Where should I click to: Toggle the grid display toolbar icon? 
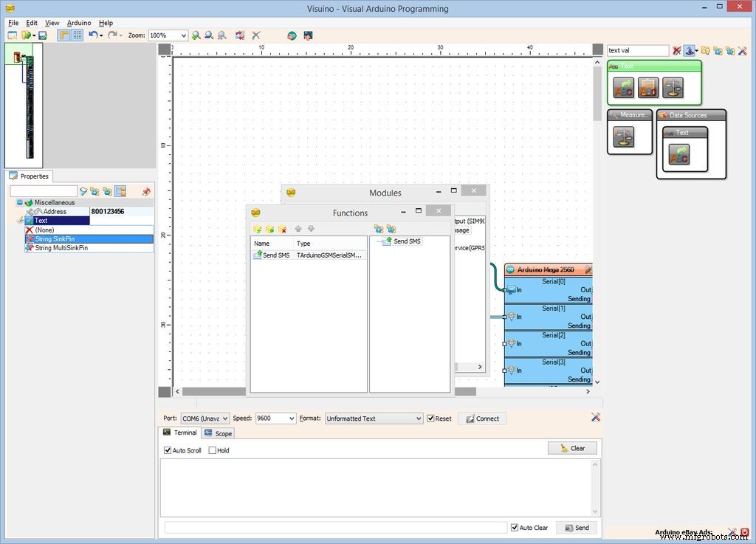click(x=78, y=35)
